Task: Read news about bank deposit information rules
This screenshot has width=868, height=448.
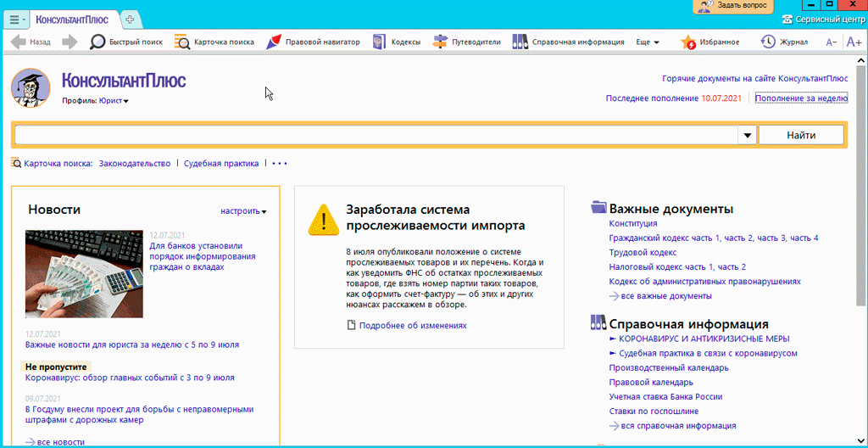Action: click(x=203, y=256)
